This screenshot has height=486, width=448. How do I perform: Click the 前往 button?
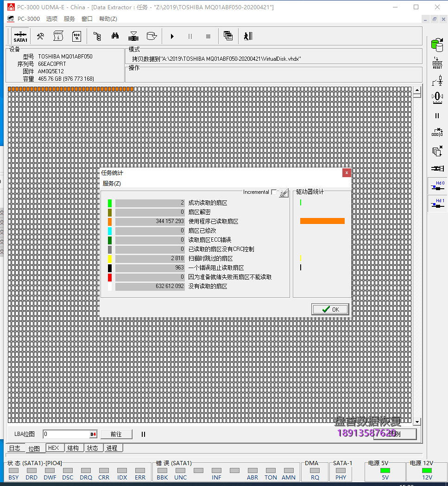click(116, 435)
